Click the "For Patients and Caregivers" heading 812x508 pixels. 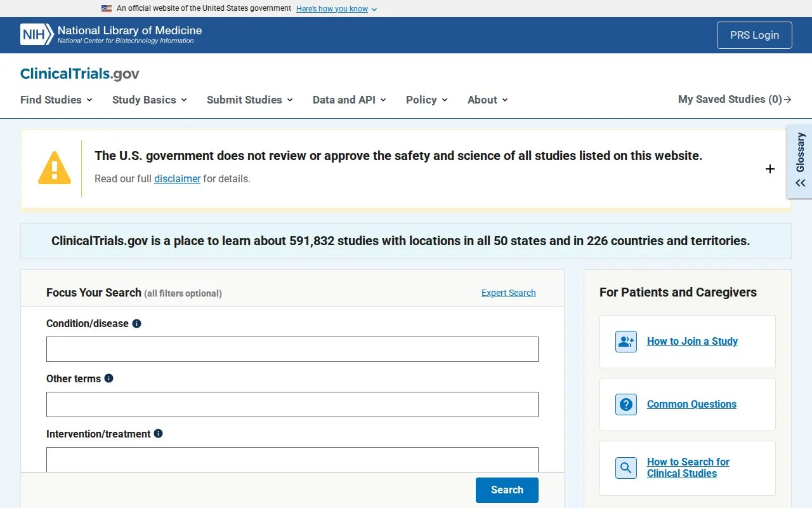point(678,293)
